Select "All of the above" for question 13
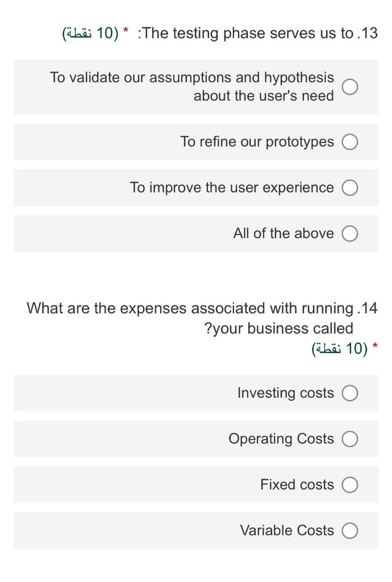The width and height of the screenshot is (392, 582). (351, 234)
